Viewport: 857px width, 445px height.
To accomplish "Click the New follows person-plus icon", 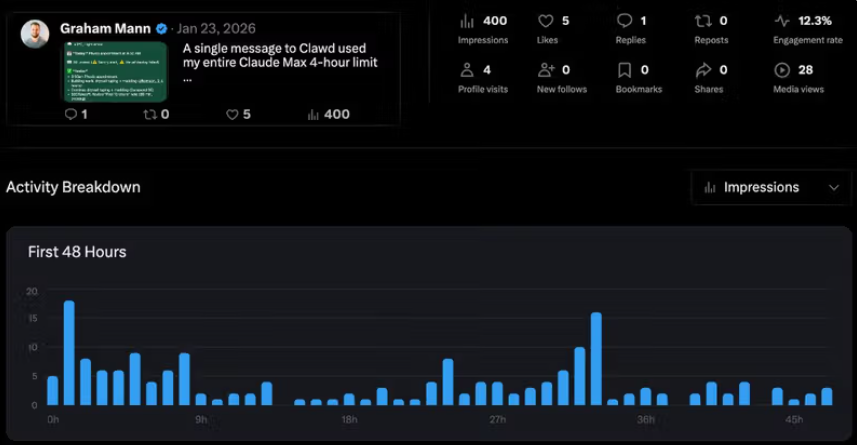I will pos(546,70).
